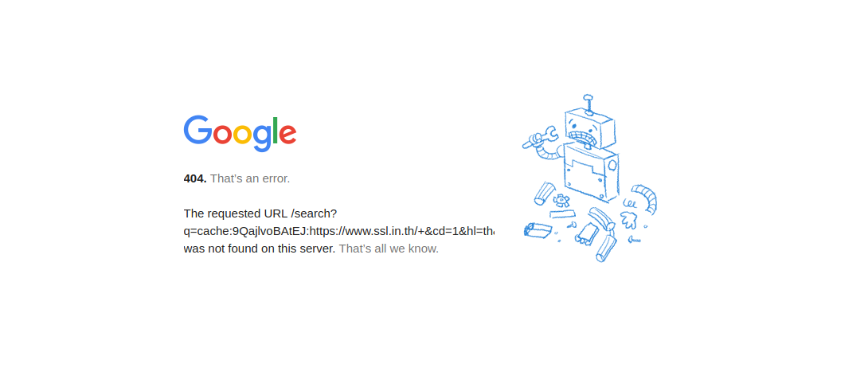Click the robot's open torso box

click(591, 173)
